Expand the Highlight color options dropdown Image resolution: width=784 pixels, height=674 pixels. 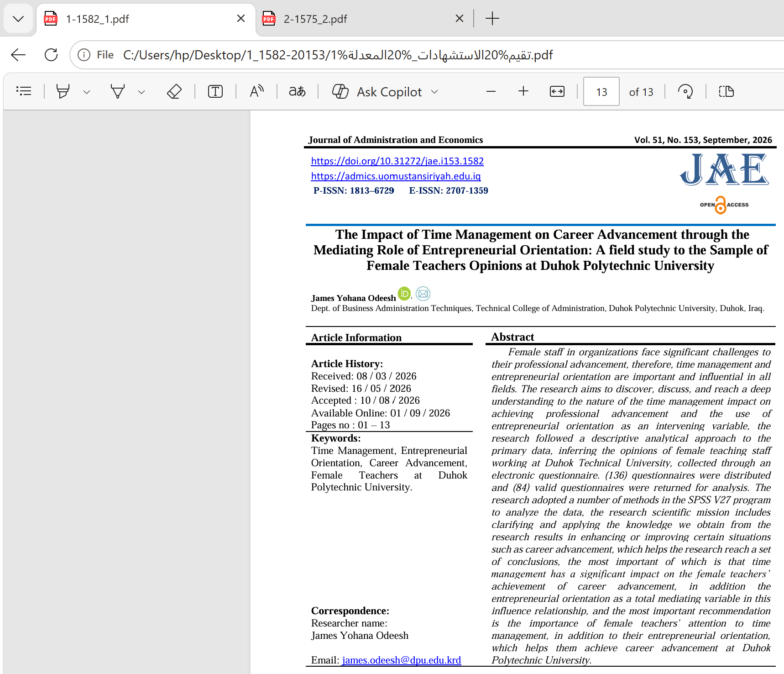pyautogui.click(x=87, y=92)
